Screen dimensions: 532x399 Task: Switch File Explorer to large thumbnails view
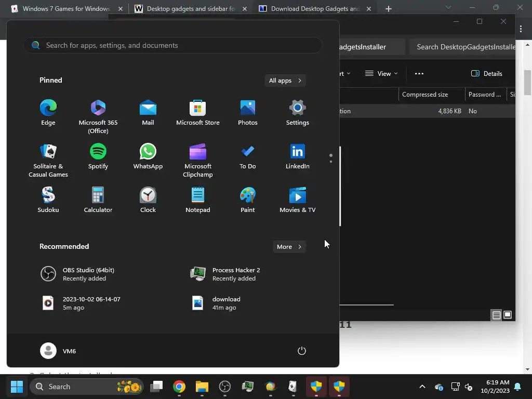(x=508, y=315)
